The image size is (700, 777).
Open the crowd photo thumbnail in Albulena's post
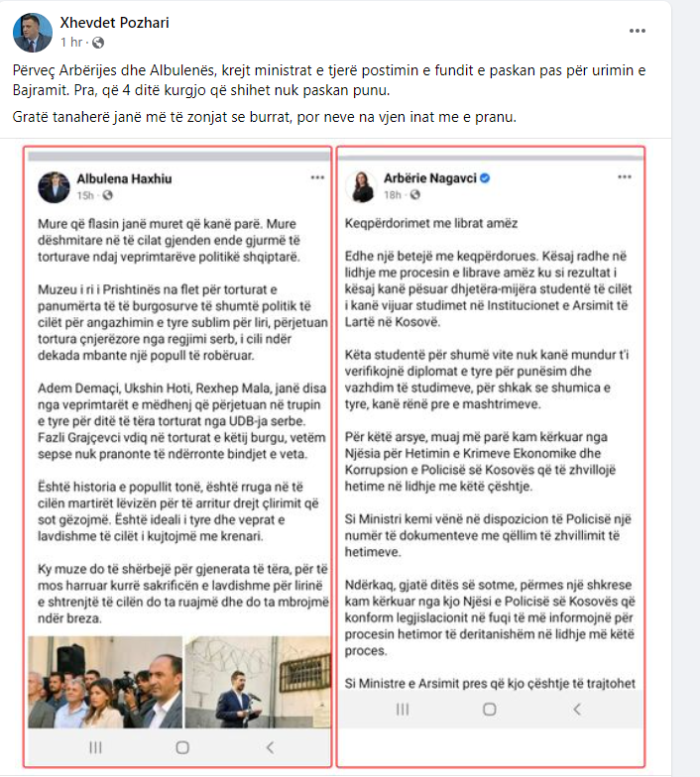pos(105,682)
